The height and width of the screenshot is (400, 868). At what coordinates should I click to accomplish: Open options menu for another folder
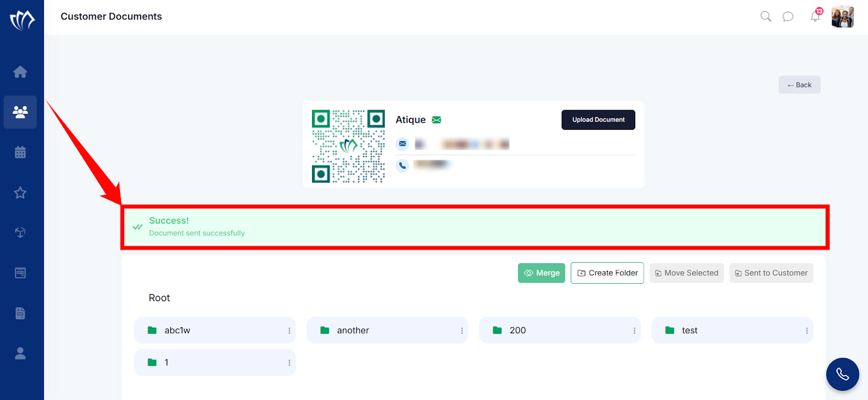tap(462, 331)
